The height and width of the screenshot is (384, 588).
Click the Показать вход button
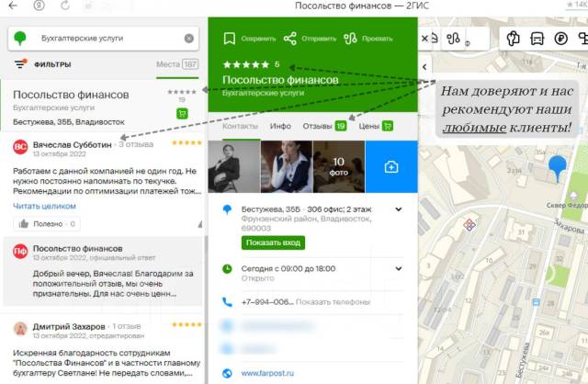point(273,243)
